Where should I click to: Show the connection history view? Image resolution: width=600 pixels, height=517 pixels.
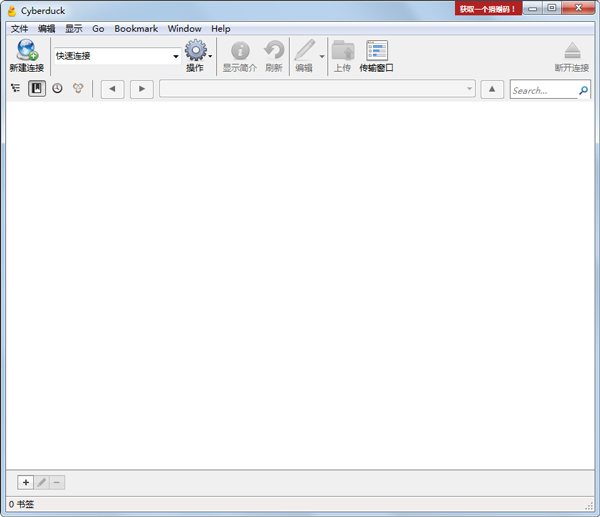click(x=57, y=88)
